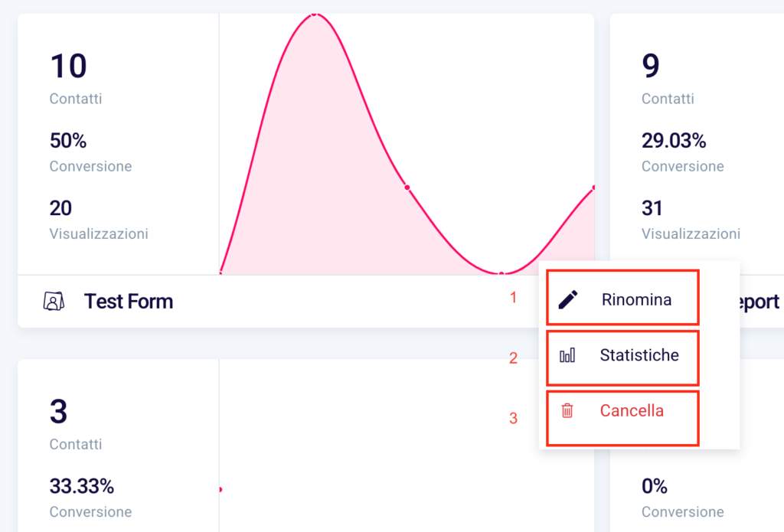Image resolution: width=784 pixels, height=532 pixels.
Task: Choose Cancella to delete the form
Action: point(622,419)
